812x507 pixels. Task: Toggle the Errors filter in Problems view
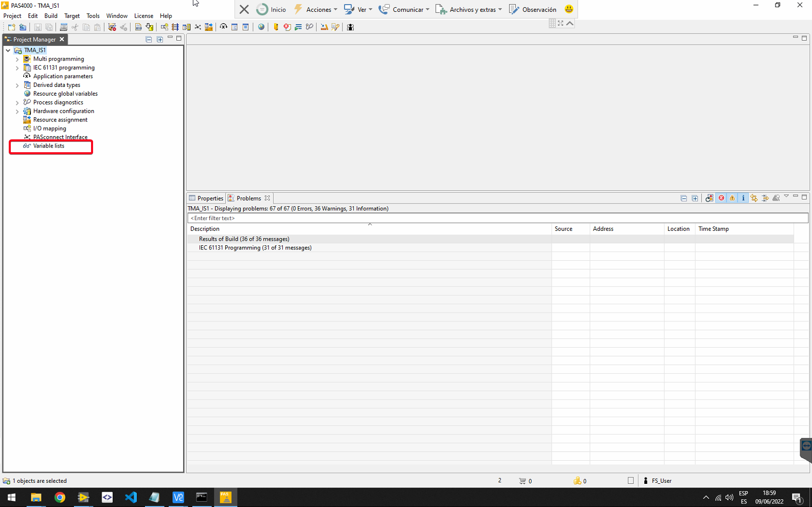(x=721, y=198)
